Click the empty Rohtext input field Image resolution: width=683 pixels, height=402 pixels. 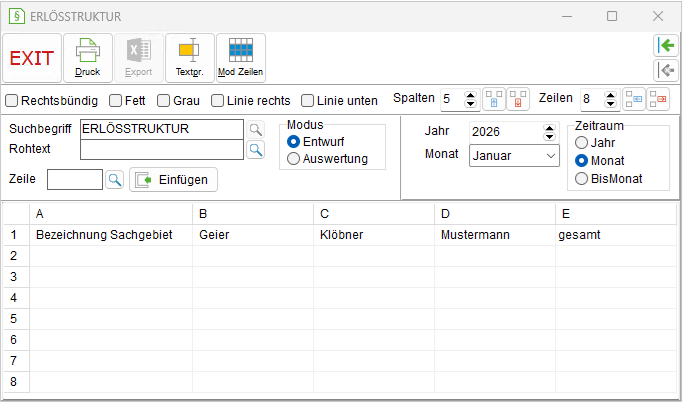click(162, 149)
